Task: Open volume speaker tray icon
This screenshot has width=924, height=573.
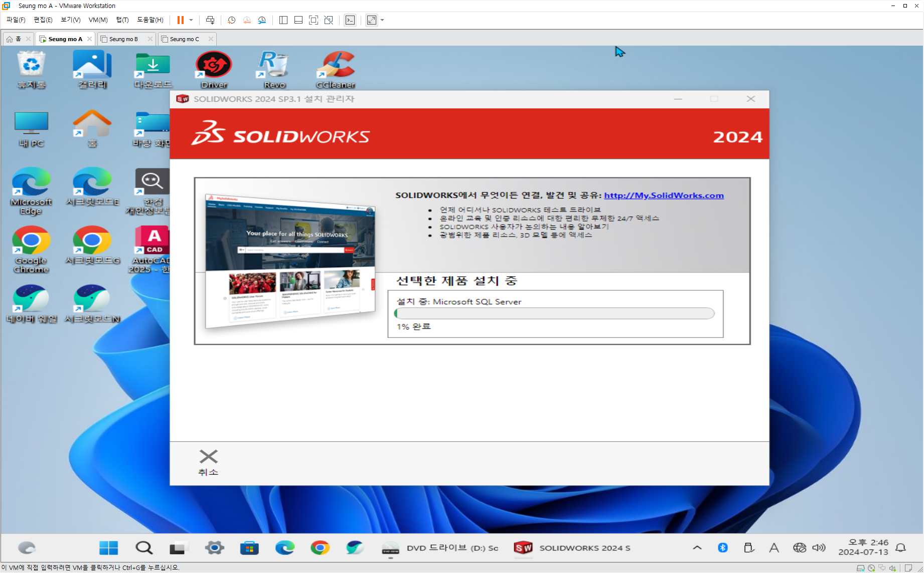Action: [819, 548]
